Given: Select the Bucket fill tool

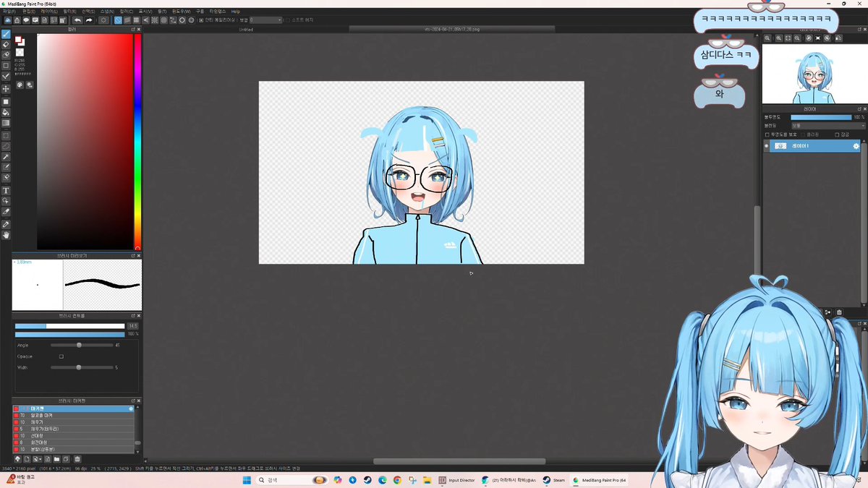Looking at the screenshot, I should pos(6,112).
